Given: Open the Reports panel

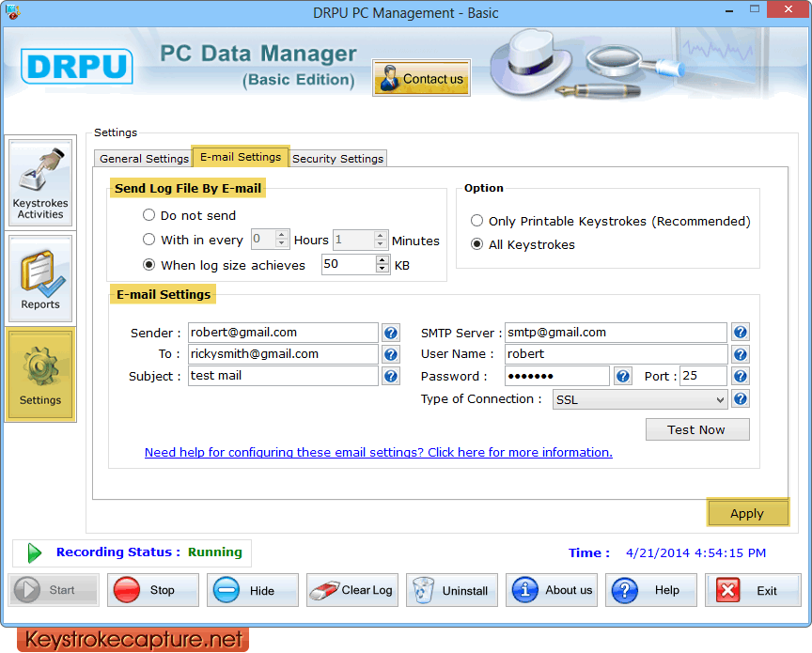Looking at the screenshot, I should (x=40, y=279).
